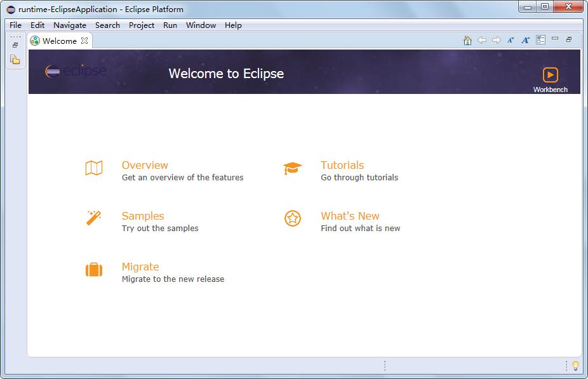Click the Eclipse logo in the banner

pos(76,71)
